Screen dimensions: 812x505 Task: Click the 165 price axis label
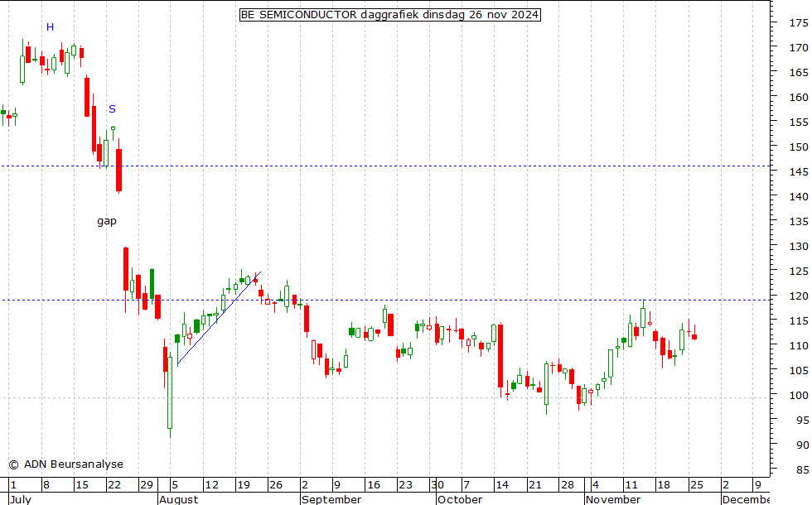point(799,73)
